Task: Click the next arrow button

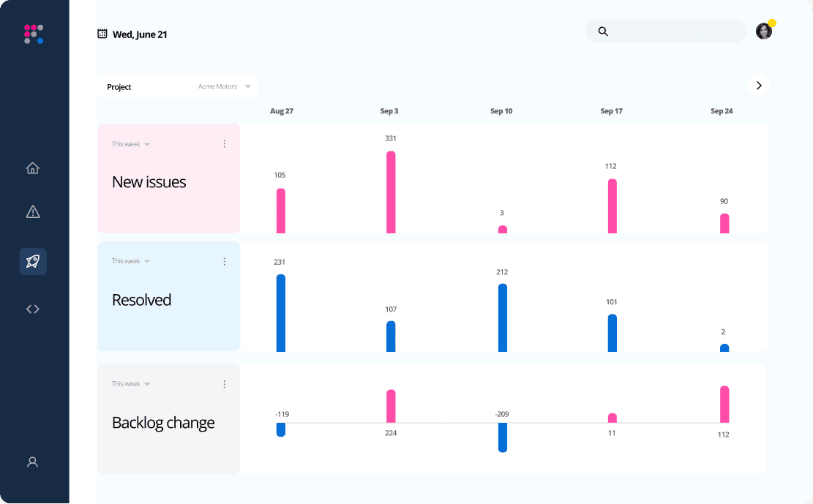Action: click(x=758, y=86)
